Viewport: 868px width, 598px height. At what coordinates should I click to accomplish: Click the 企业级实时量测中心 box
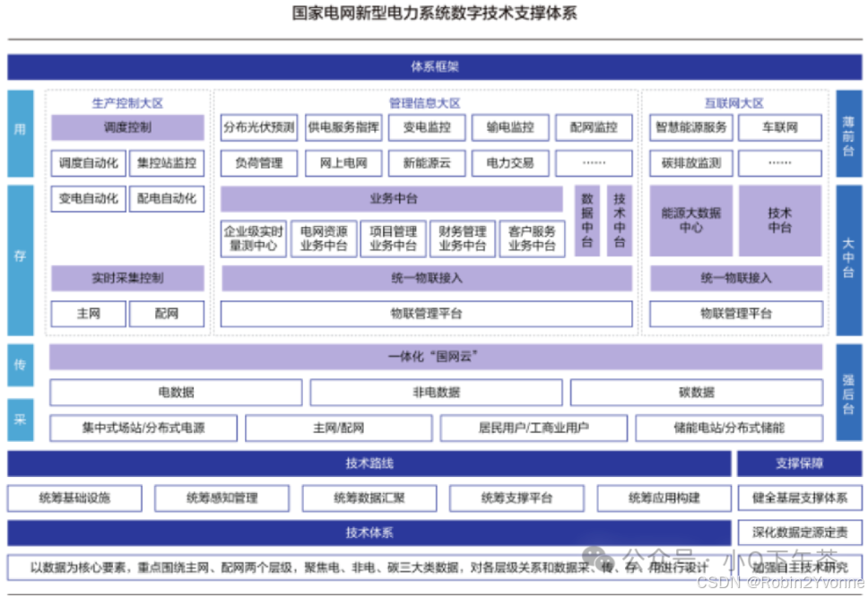click(254, 238)
